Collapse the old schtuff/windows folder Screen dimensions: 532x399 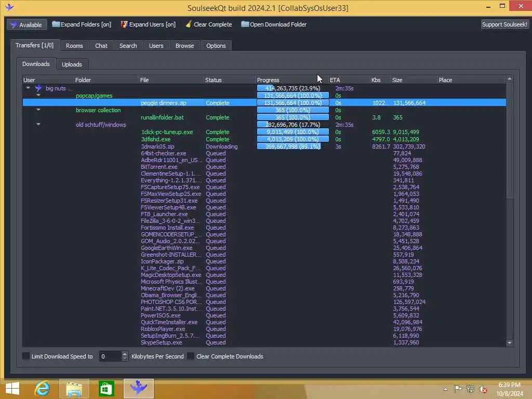point(38,124)
